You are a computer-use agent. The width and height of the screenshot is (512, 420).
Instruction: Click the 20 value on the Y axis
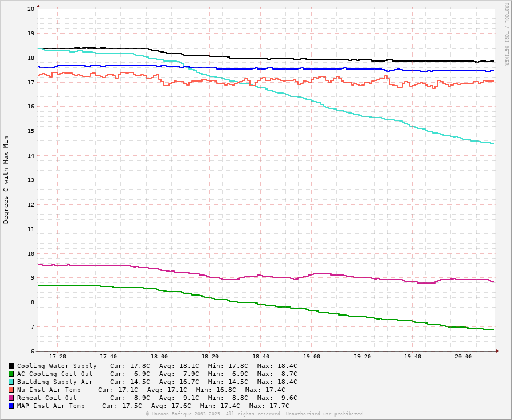pos(30,9)
